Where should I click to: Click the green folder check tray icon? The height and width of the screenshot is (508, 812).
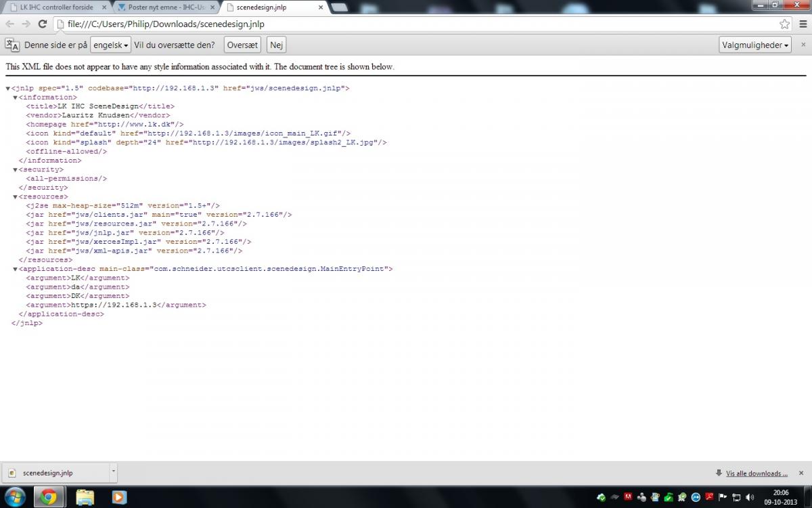click(x=669, y=497)
